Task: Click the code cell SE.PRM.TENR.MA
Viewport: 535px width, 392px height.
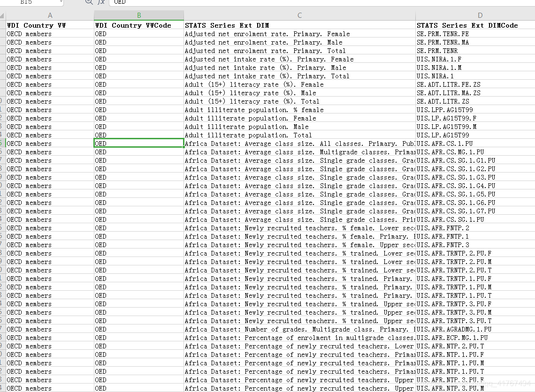Action: pyautogui.click(x=475, y=42)
